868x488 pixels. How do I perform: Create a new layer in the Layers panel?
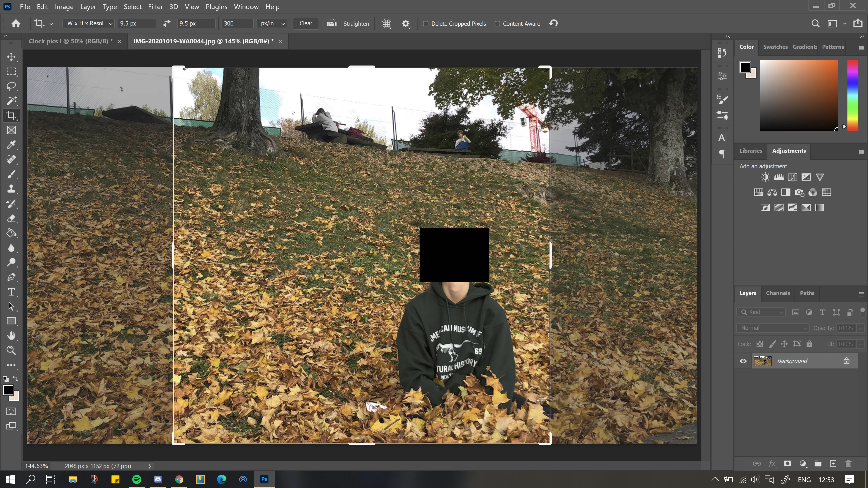point(833,464)
